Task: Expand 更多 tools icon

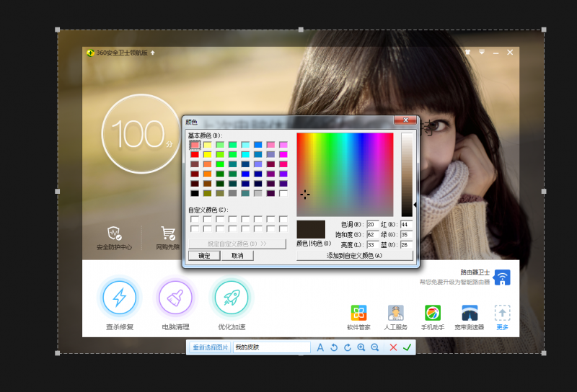Action: 502,313
